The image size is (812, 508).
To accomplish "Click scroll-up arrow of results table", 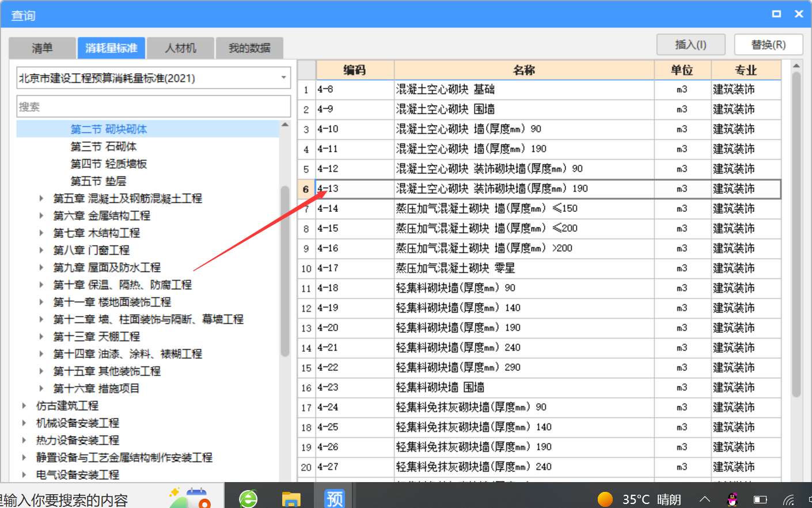I will [x=796, y=66].
